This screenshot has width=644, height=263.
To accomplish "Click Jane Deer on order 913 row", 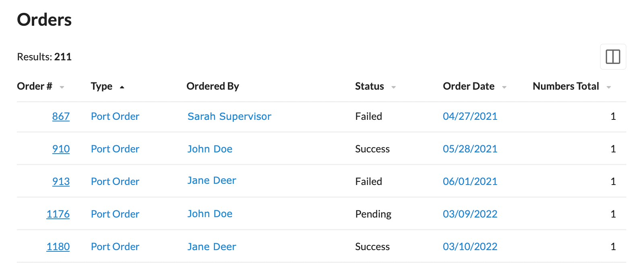I will click(212, 181).
